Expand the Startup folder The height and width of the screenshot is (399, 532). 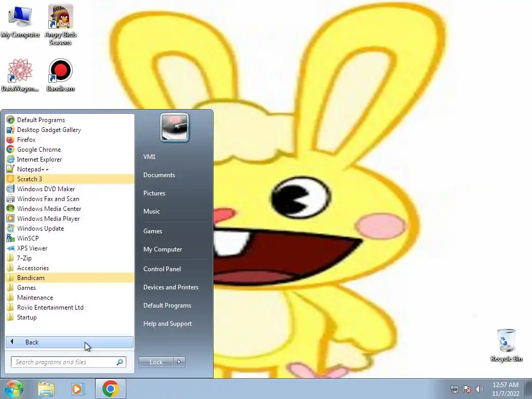(x=70, y=317)
